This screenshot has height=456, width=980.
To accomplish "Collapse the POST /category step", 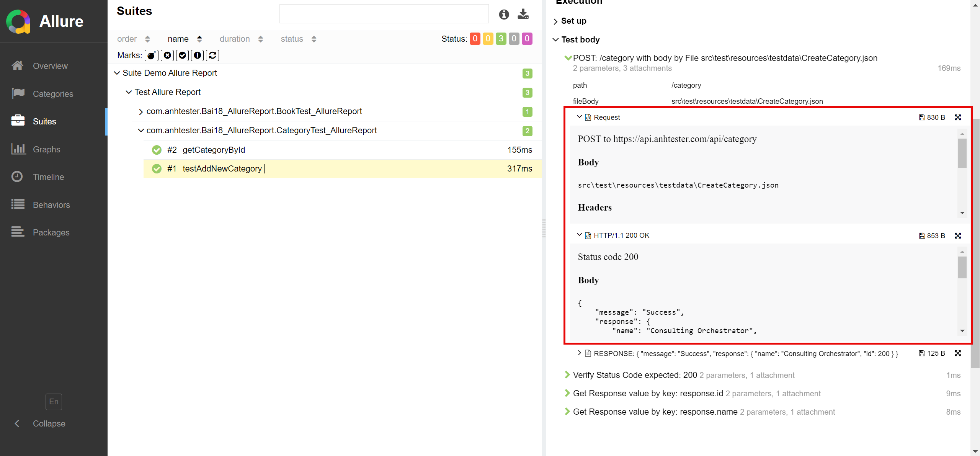I will [568, 58].
